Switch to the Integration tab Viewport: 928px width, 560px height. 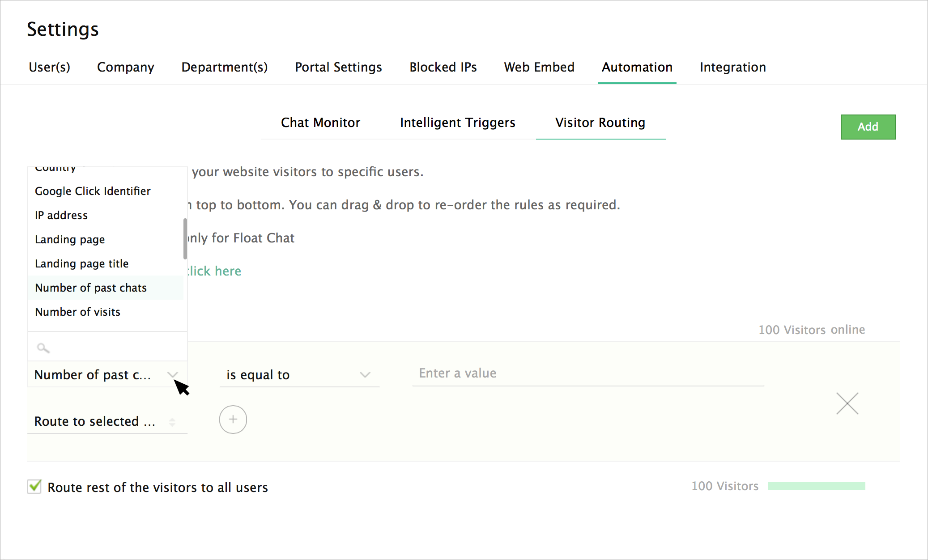pyautogui.click(x=732, y=67)
